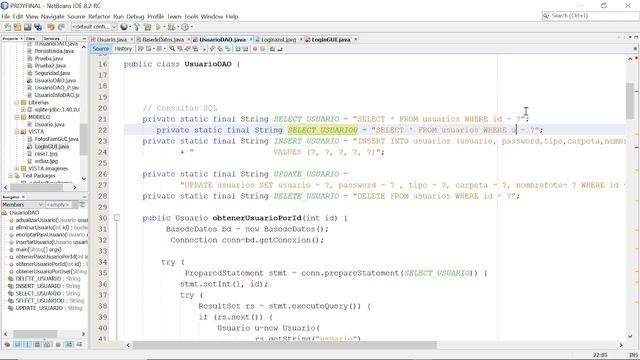Switch to the BasedeDatos.java tab
Image resolution: width=640 pixels, height=360 pixels.
[162, 40]
